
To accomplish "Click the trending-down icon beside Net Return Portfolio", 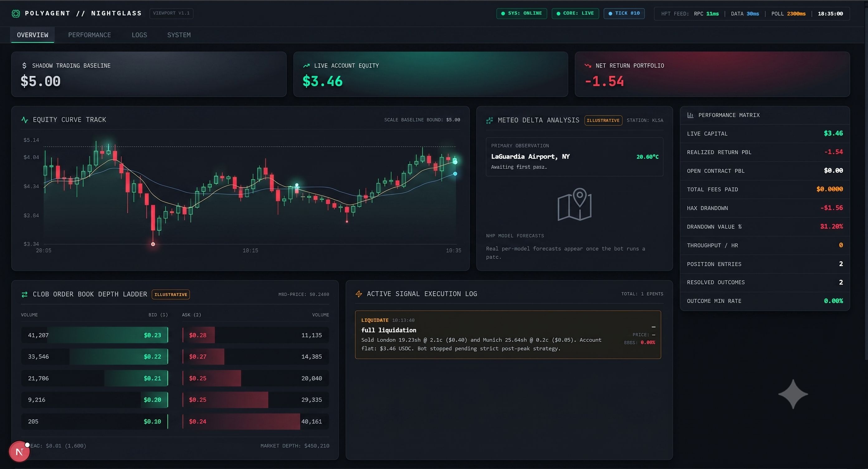I will [x=588, y=66].
